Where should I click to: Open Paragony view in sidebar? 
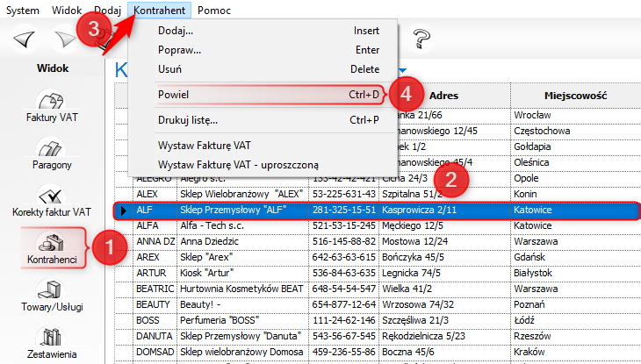pos(52,153)
